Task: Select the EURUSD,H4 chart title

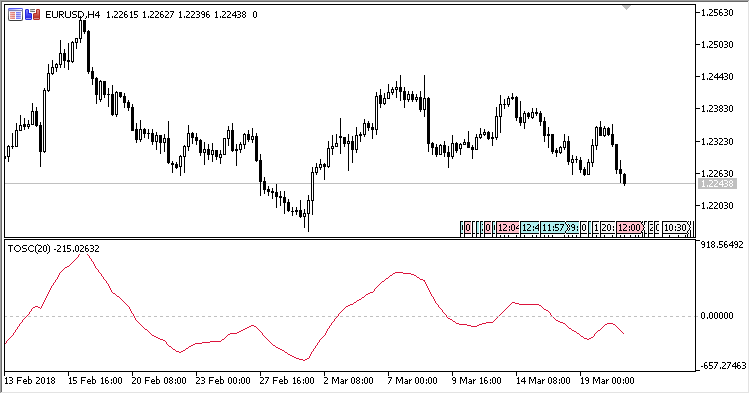Action: 73,15
